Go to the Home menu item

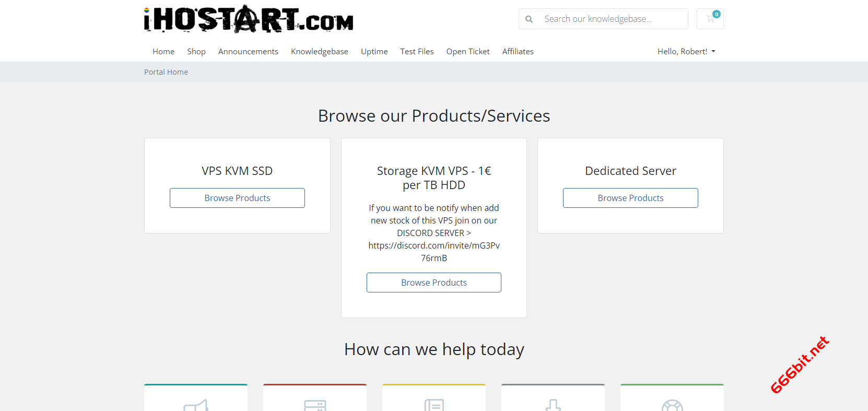coord(163,51)
